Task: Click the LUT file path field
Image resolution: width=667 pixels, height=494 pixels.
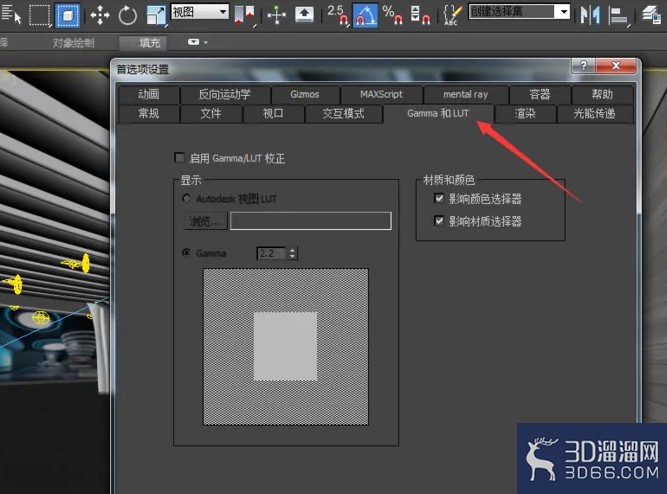Action: (x=311, y=221)
